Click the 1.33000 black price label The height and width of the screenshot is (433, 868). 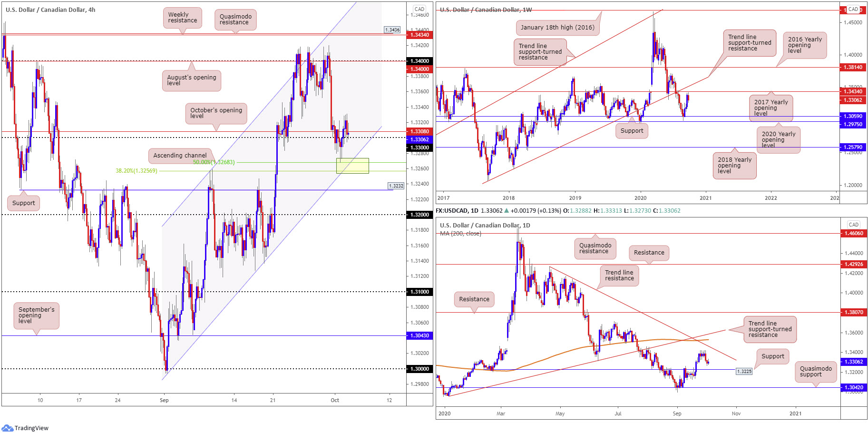[x=419, y=148]
